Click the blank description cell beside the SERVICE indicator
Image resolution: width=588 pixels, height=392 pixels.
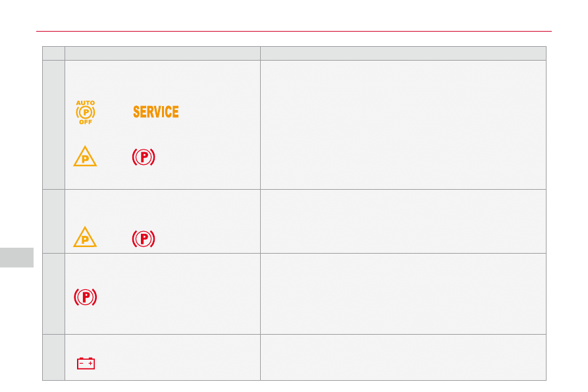(x=403, y=125)
